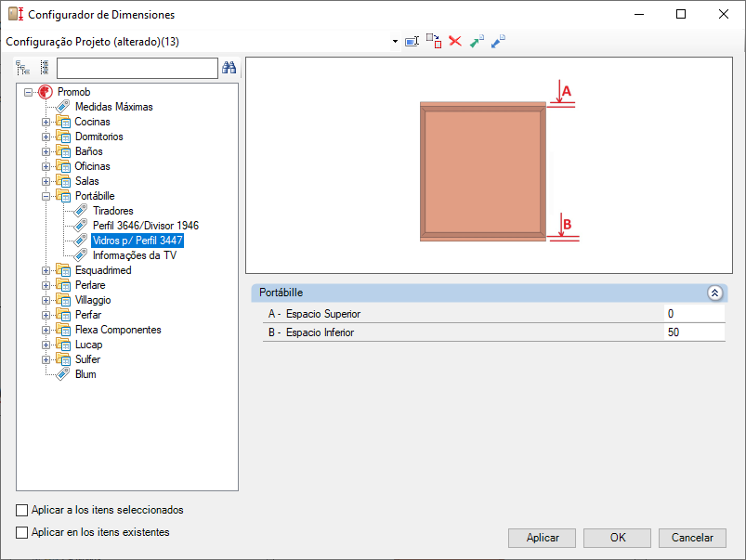This screenshot has height=560, width=746.
Task: Click the Cocinas folder icon
Action: [63, 122]
